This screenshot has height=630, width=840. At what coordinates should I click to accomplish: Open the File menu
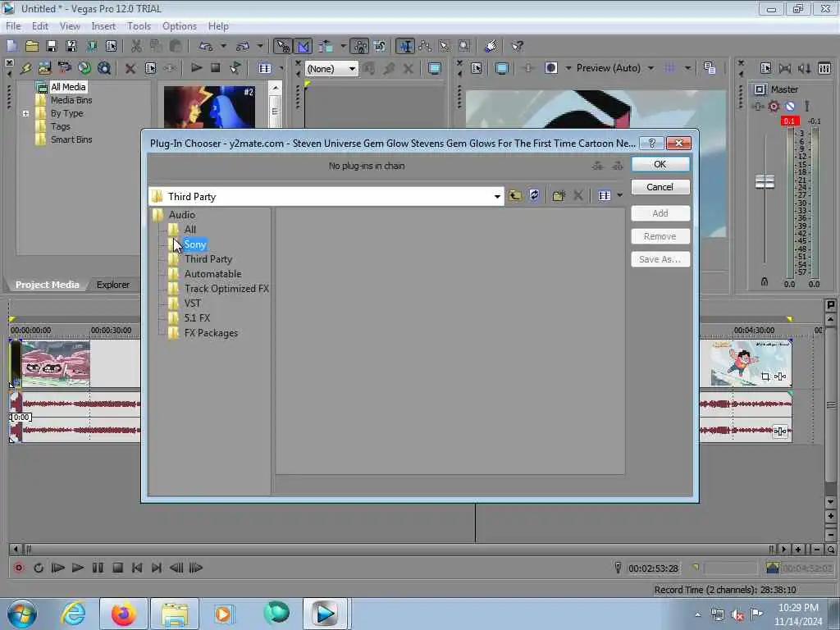click(x=13, y=26)
